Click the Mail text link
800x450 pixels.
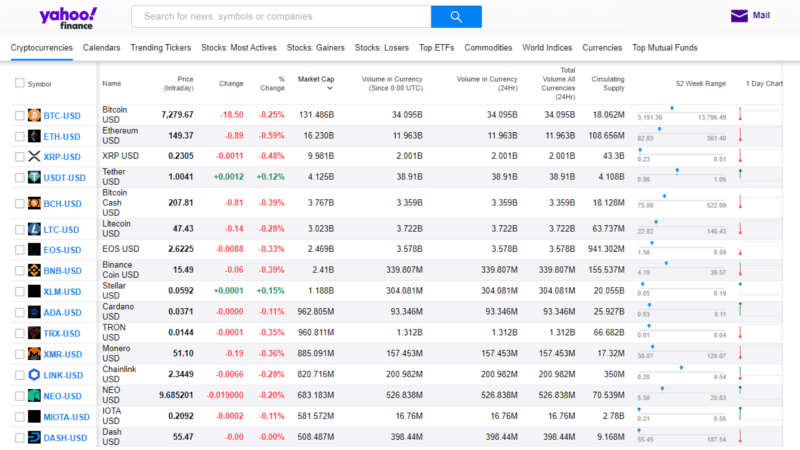point(761,15)
